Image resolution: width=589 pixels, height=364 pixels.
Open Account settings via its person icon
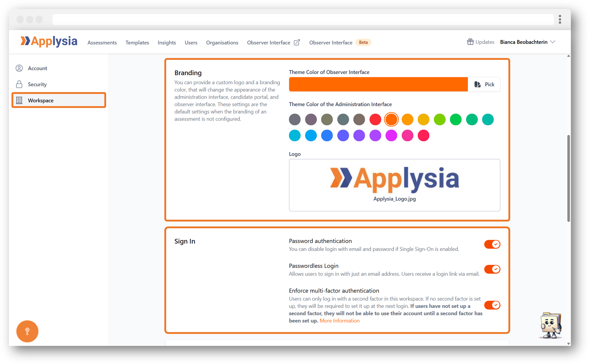coord(19,68)
